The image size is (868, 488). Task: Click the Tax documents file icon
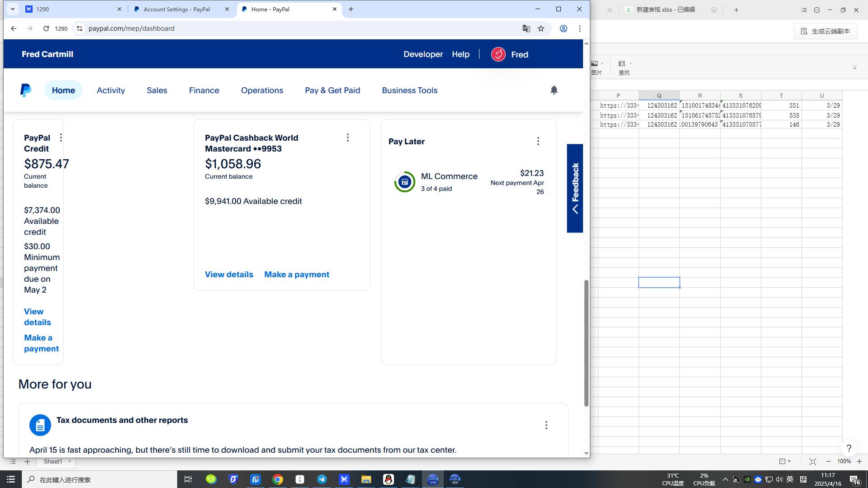coord(40,425)
